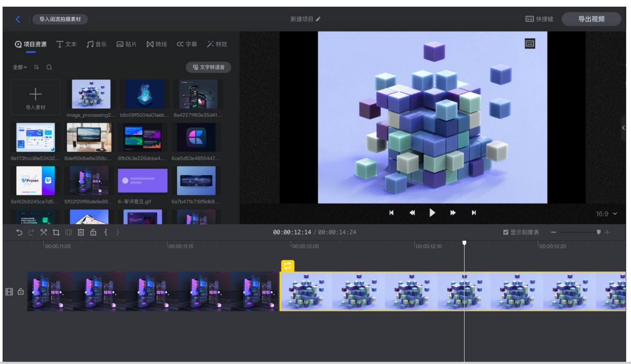The image size is (631, 364).
Task: Click the left brace in-point icon
Action: pyautogui.click(x=106, y=232)
